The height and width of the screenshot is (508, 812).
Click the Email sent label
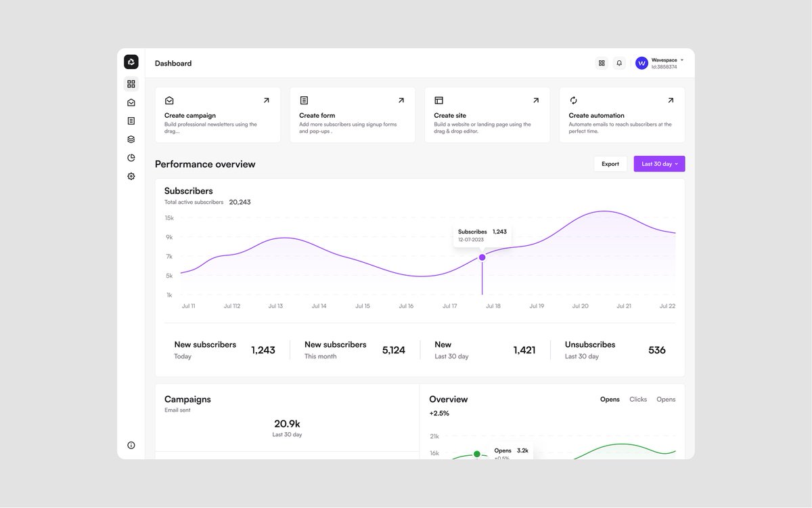(177, 410)
